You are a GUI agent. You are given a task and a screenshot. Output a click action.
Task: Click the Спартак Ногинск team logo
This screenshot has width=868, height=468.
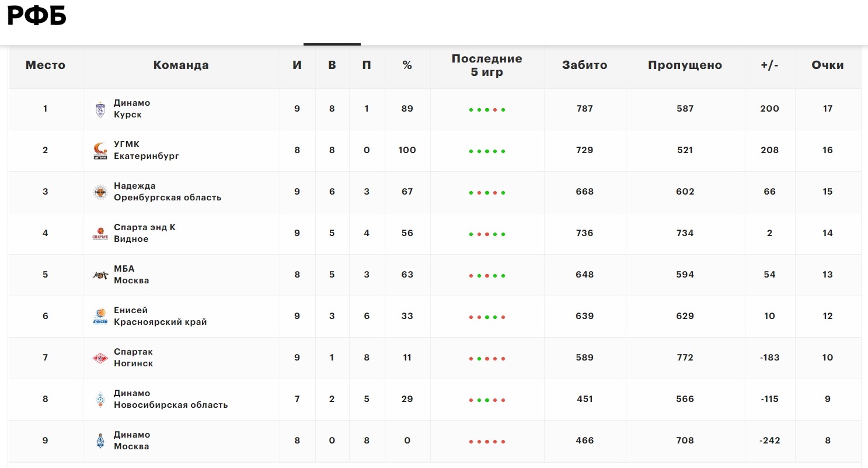pos(100,358)
